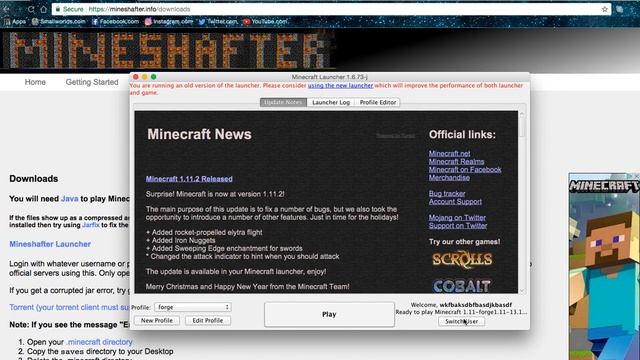Click the browser reload icon

[31, 9]
